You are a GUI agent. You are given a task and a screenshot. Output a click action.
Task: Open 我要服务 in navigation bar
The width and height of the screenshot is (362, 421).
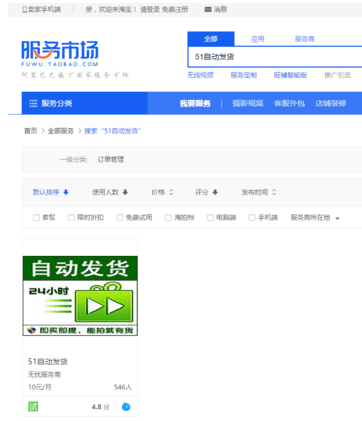click(195, 103)
